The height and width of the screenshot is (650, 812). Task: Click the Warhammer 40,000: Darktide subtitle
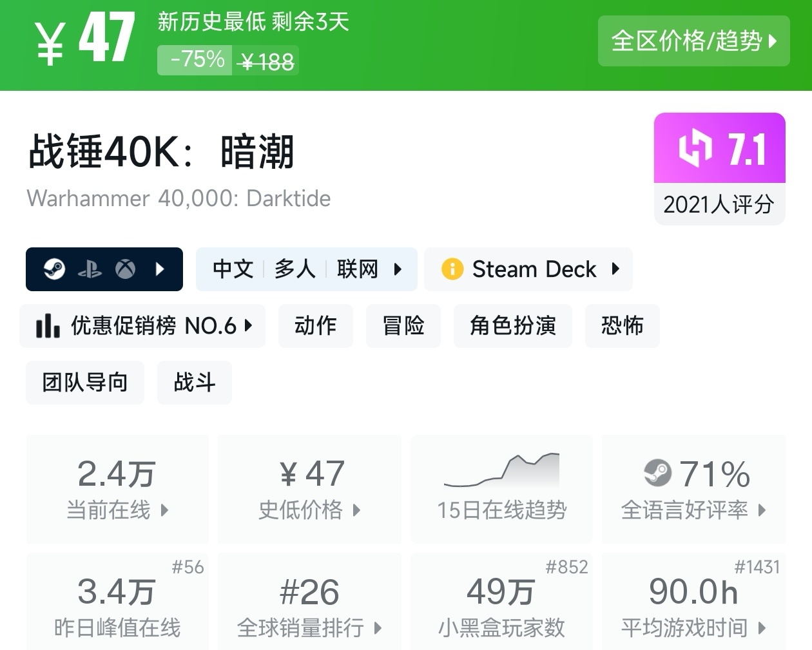pos(179,198)
